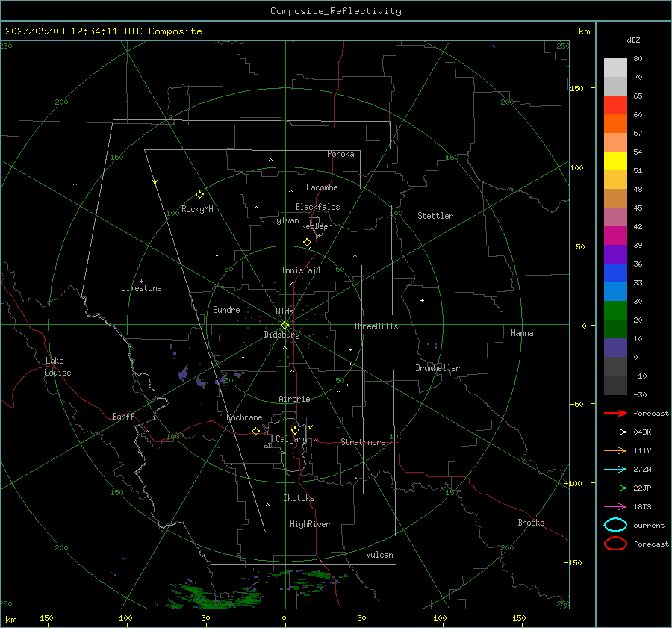Choose the bright green swatch in dBZ scale
The height and width of the screenshot is (628, 672).
pyautogui.click(x=615, y=311)
